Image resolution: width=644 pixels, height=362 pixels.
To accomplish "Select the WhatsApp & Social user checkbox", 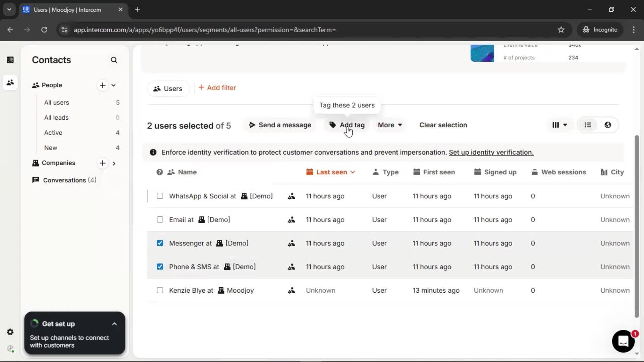I will [x=160, y=196].
